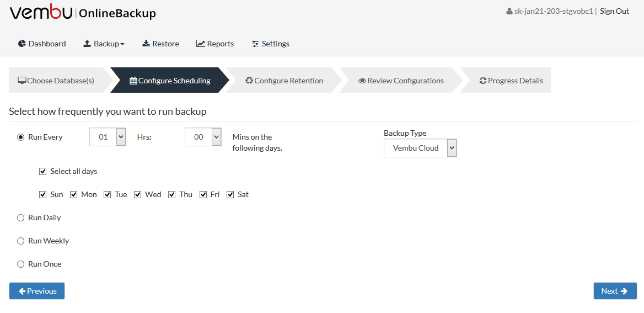Click the Next button

coord(615,291)
